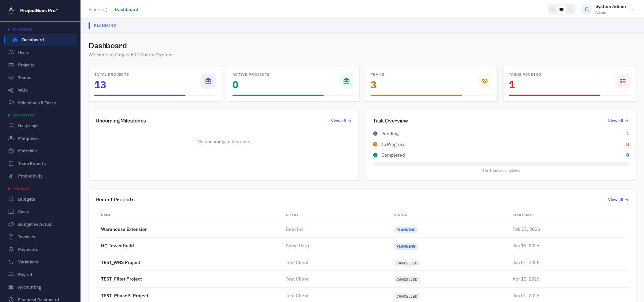Click the Materials box icon

pos(11,151)
